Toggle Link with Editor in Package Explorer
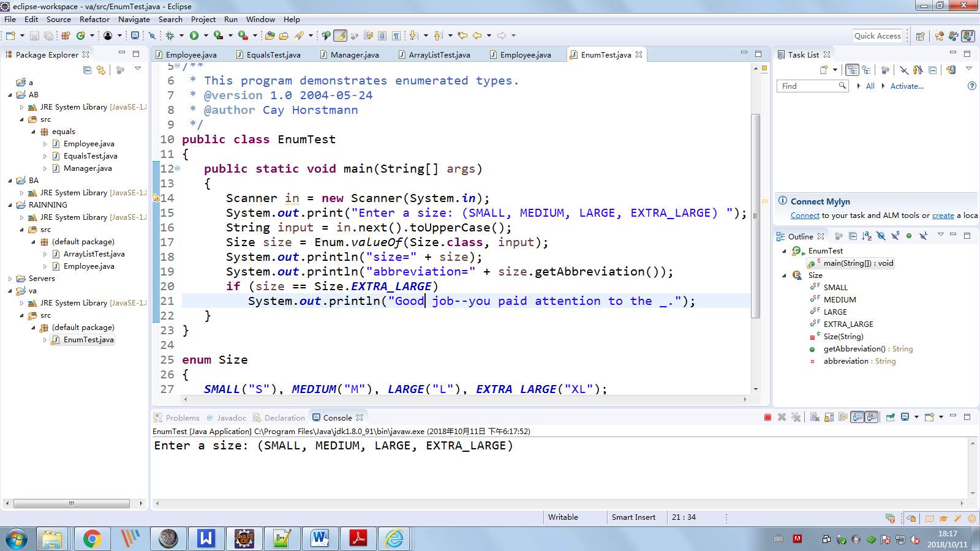This screenshot has width=980, height=551. click(101, 70)
